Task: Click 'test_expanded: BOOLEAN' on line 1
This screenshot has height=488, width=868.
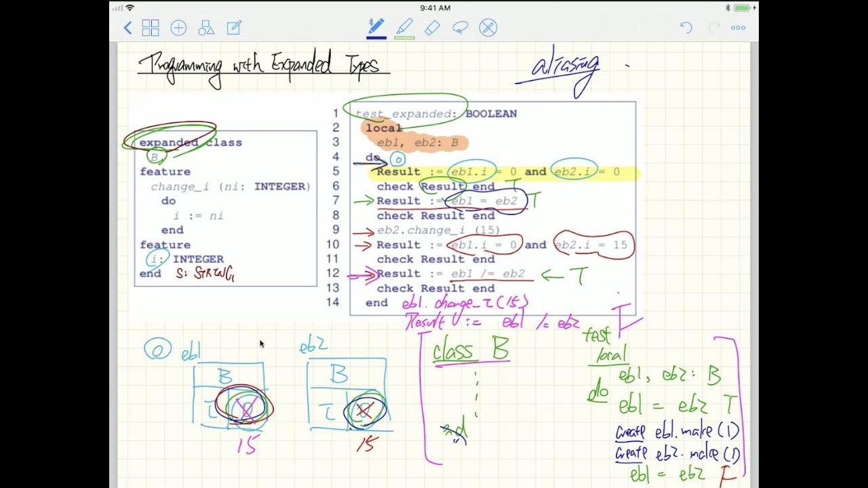Action: tap(436, 114)
